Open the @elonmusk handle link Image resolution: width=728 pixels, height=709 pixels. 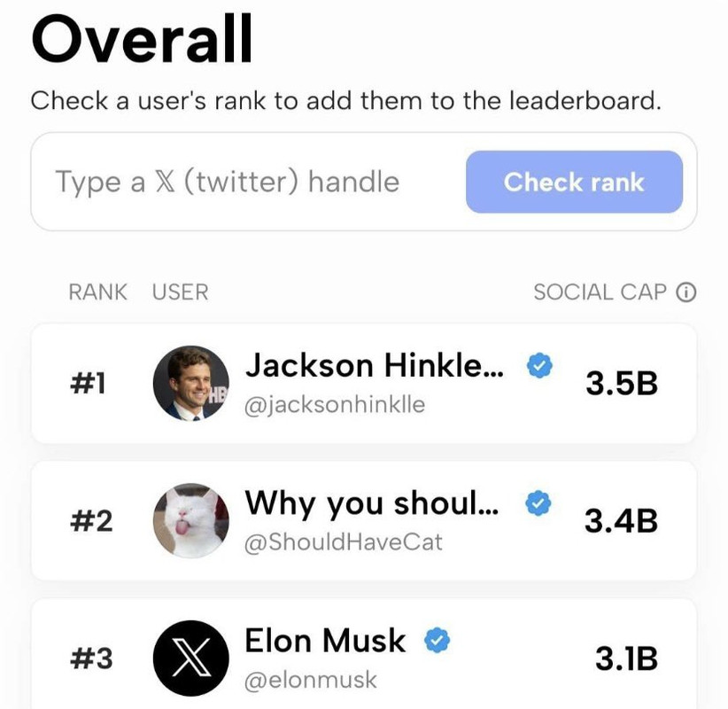click(310, 680)
